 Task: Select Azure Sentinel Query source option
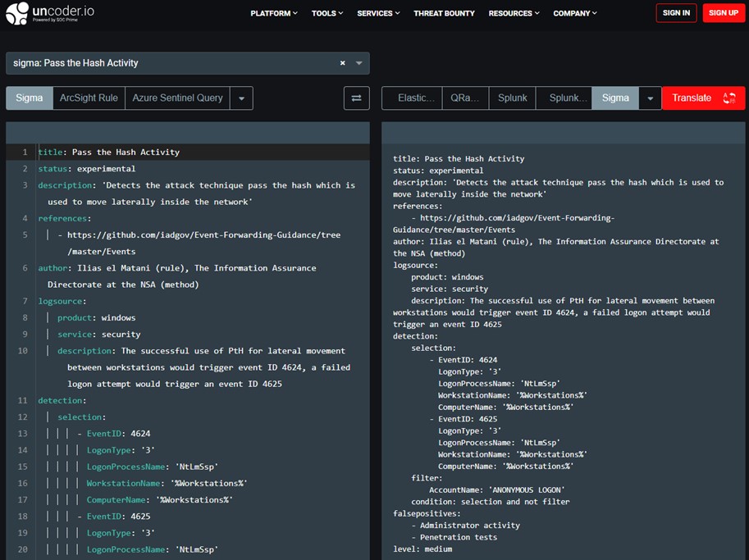[177, 98]
